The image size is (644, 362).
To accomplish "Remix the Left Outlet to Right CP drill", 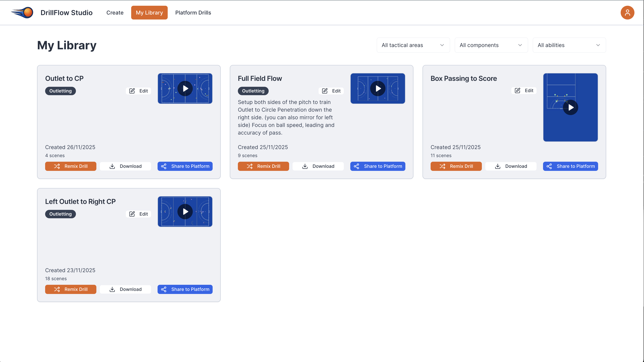I will click(x=71, y=289).
